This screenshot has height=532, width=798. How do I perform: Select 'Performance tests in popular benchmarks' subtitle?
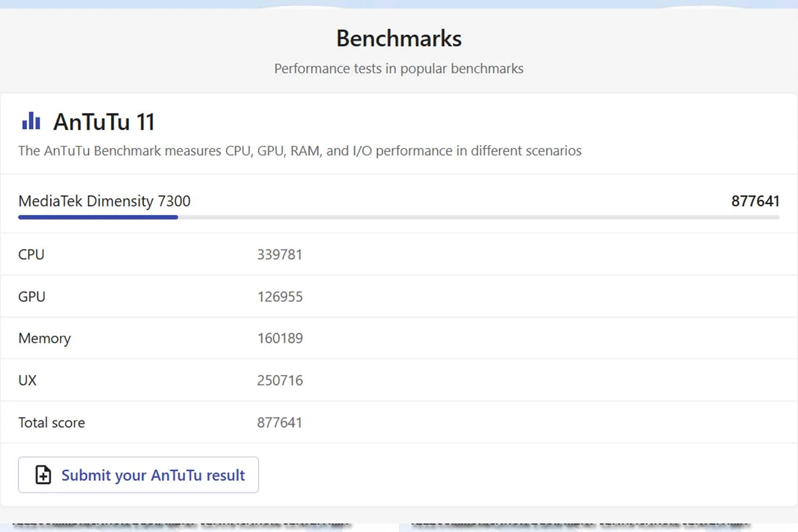398,69
